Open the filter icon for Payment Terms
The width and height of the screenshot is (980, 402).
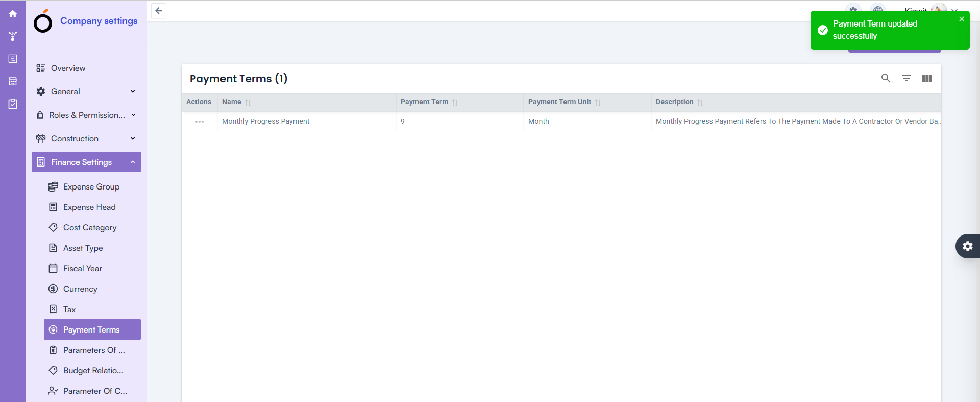(x=906, y=78)
